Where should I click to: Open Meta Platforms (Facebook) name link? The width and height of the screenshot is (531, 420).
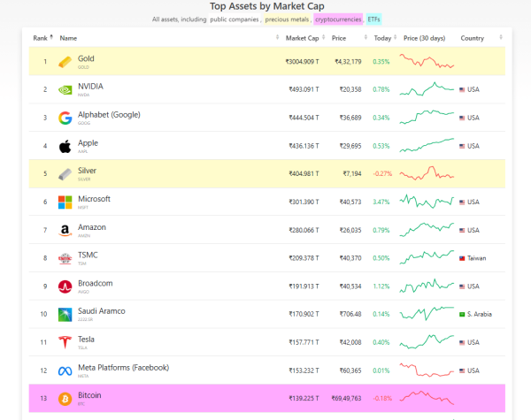coord(124,368)
